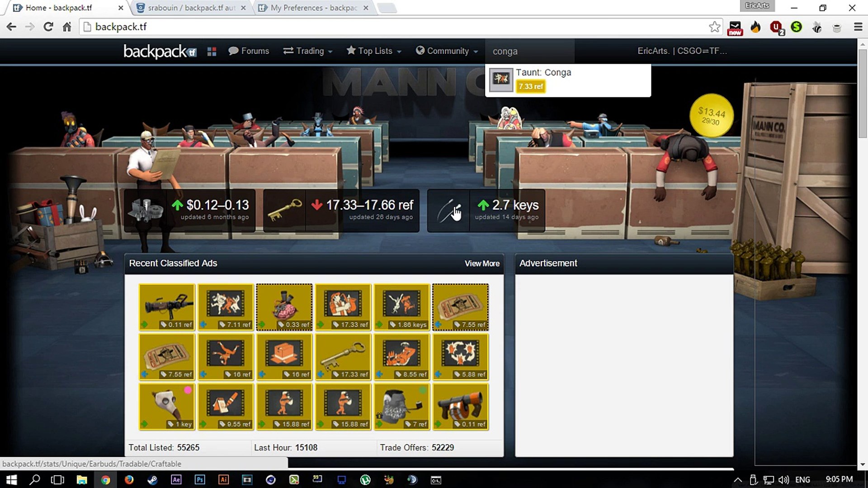Open Photoshop from the Windows taskbar
This screenshot has height=488, width=868.
point(199,480)
